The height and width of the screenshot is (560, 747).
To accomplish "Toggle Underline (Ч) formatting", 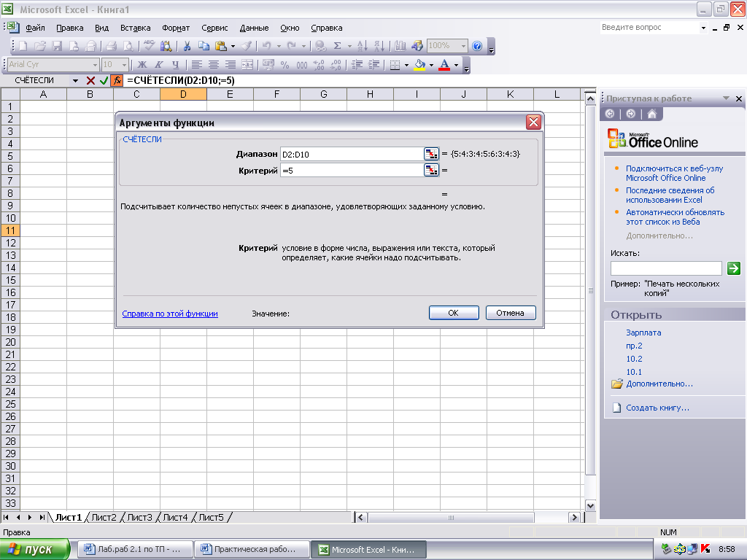I will pyautogui.click(x=175, y=65).
